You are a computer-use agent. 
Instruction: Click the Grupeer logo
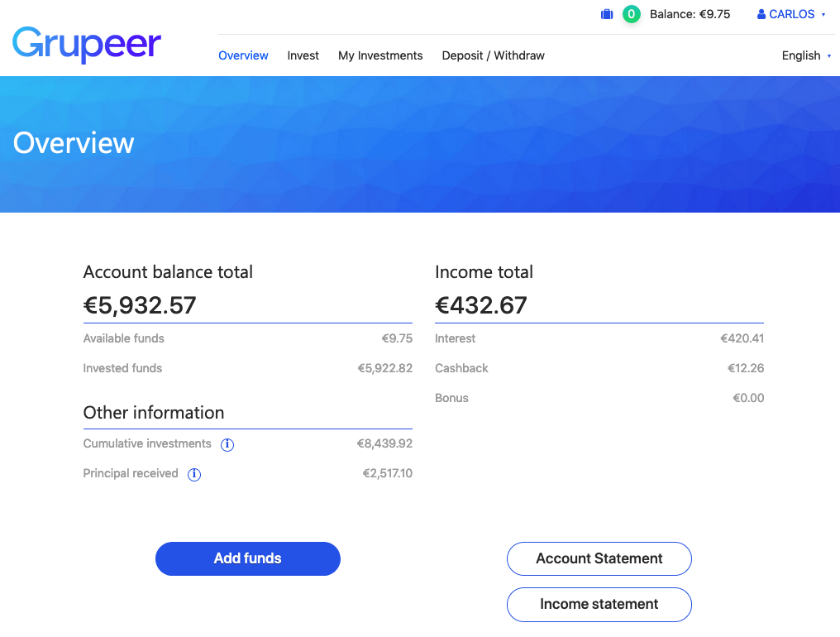point(87,44)
